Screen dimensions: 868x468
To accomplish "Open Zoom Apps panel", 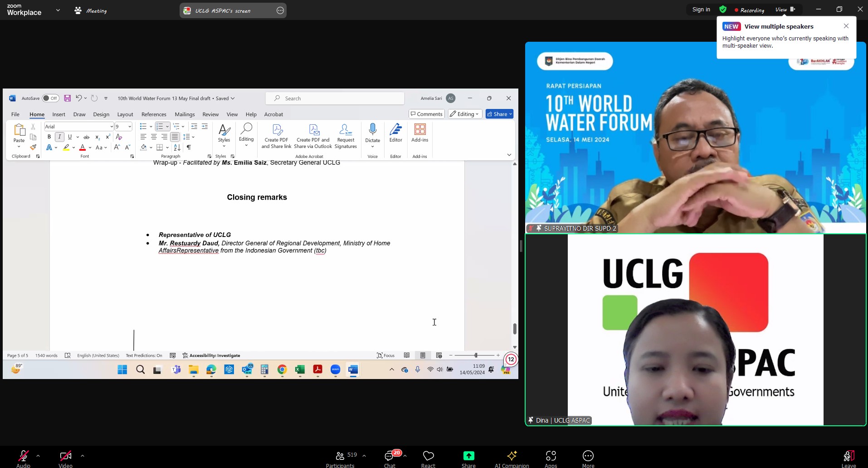I will click(551, 459).
